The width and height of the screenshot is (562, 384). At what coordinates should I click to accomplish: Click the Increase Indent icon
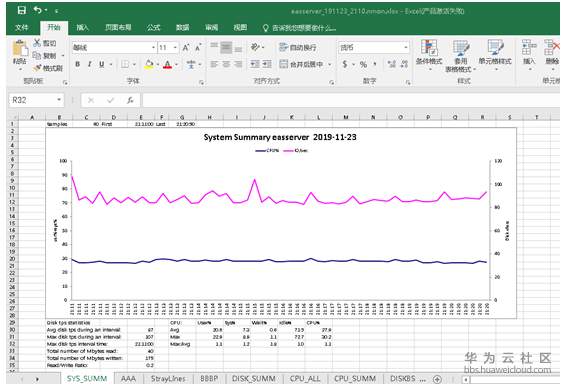tap(267, 64)
